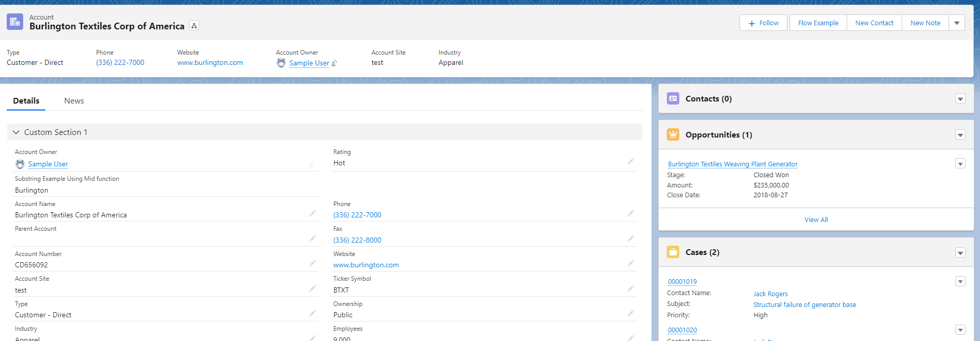Open the Cases related list dropdown menu

pyautogui.click(x=960, y=252)
